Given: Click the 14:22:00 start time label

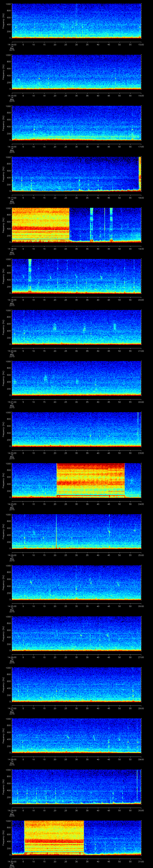Looking at the screenshot, I should [x=12, y=453].
